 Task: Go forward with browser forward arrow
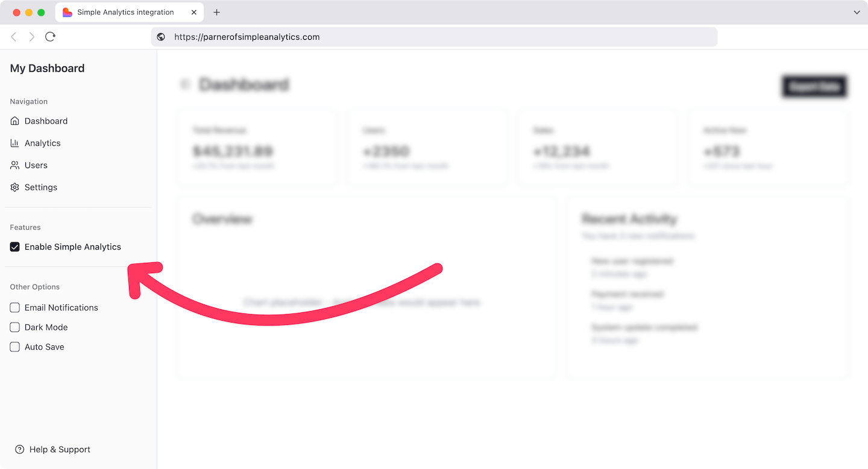pyautogui.click(x=32, y=37)
